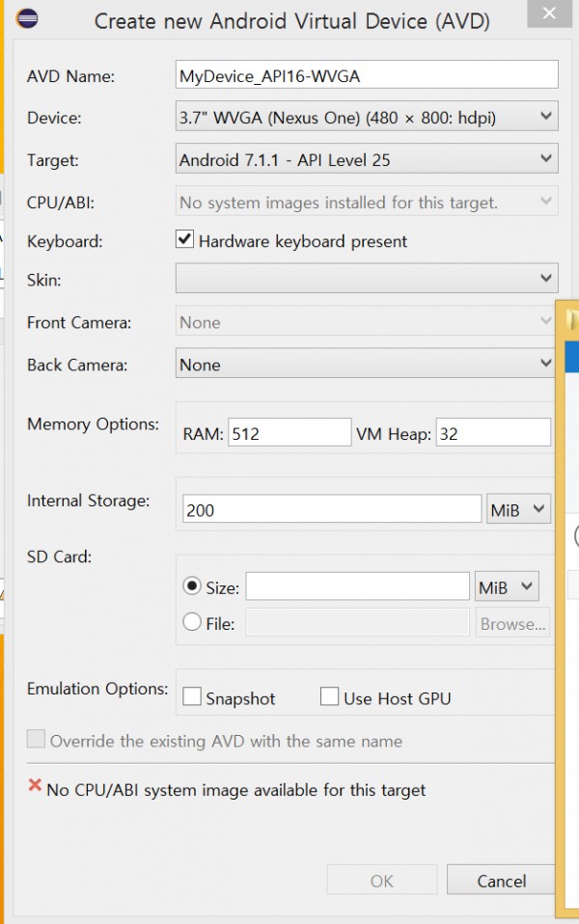This screenshot has height=924, width=579.
Task: Change Internal Storage MiB unit dropdown
Action: 518,509
